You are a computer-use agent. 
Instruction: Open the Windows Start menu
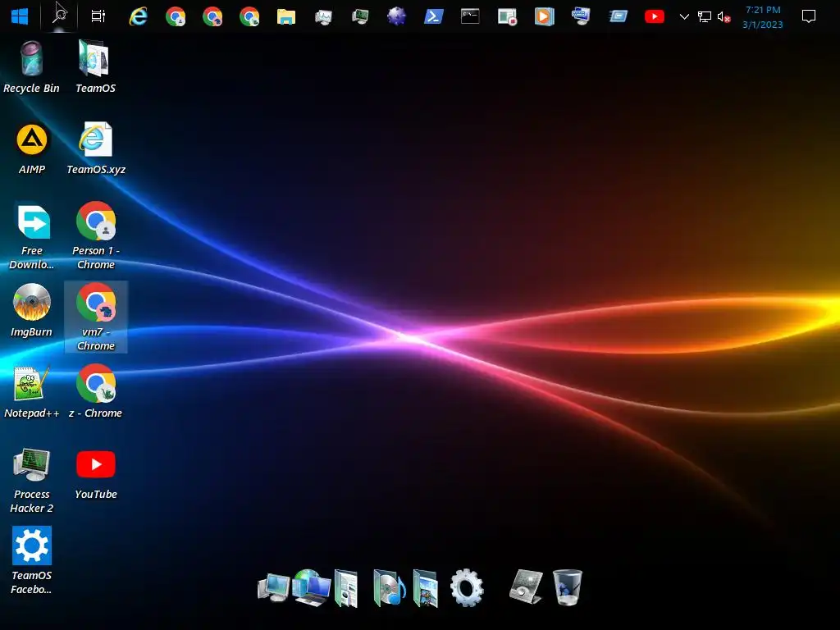click(x=20, y=16)
